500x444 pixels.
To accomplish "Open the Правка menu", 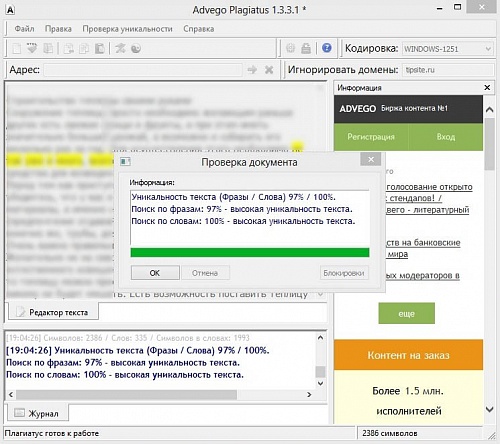I will (58, 29).
